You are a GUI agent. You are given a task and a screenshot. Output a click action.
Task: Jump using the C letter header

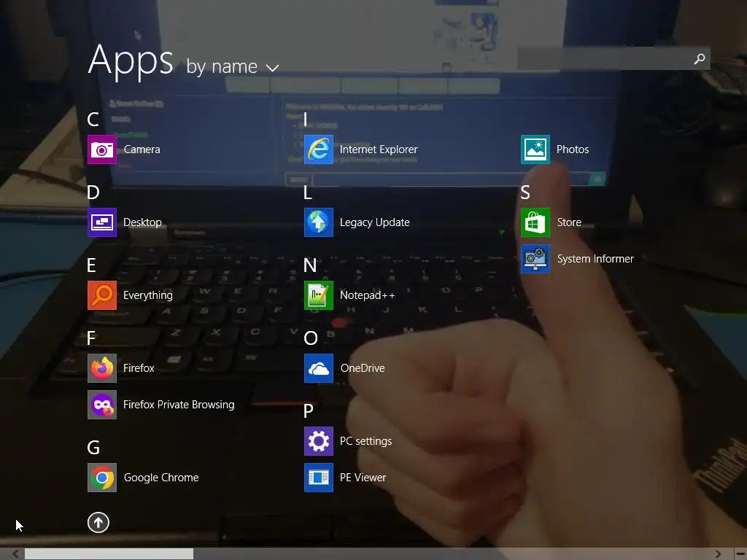pyautogui.click(x=93, y=120)
